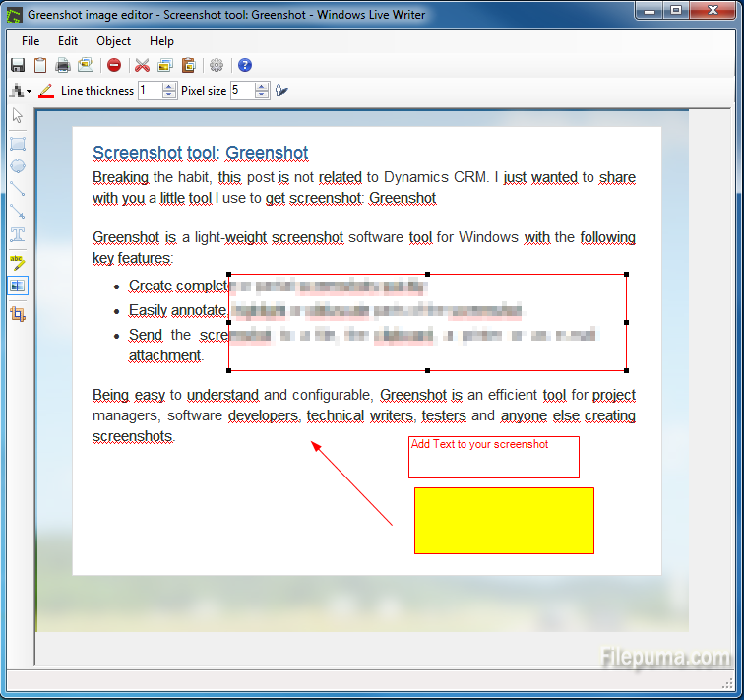Select the Draw arrow tool

tap(18, 211)
